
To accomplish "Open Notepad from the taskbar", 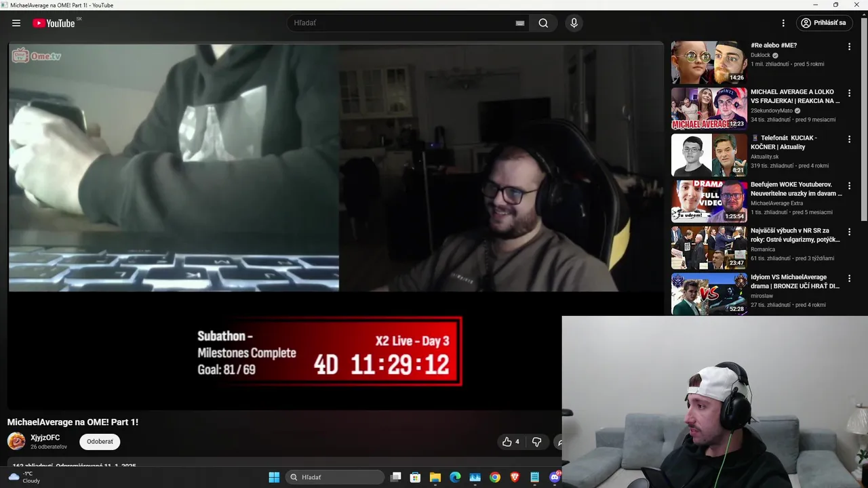I will [534, 477].
